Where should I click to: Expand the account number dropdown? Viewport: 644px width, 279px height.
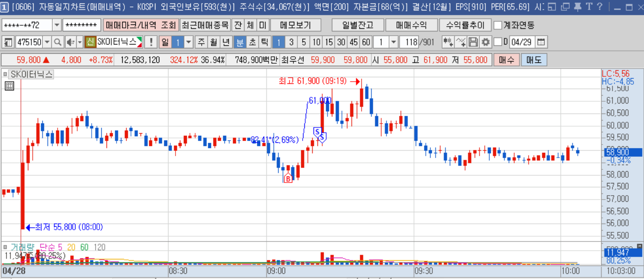(57, 25)
